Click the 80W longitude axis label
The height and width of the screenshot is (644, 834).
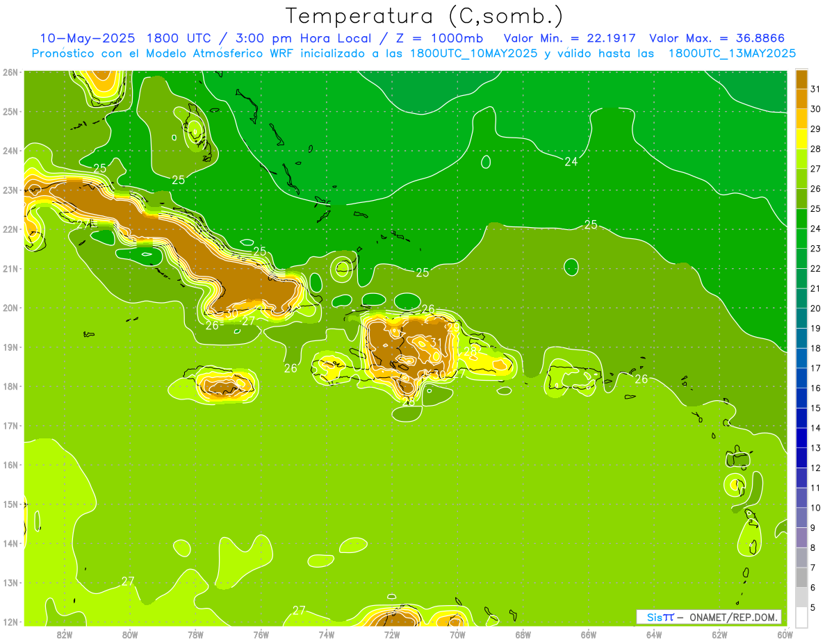click(x=130, y=634)
